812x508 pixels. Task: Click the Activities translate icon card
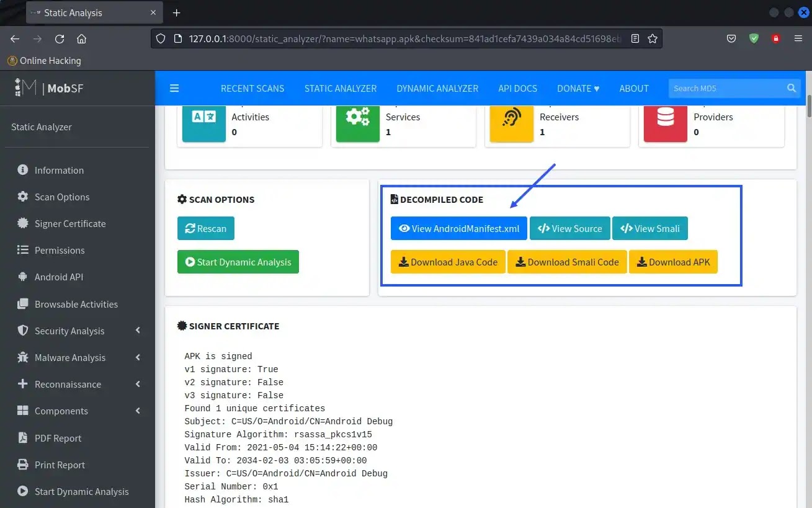point(204,123)
